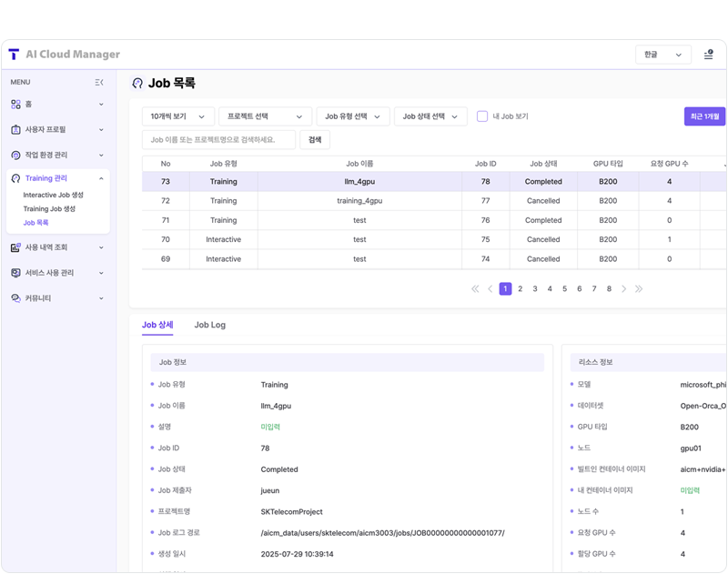This screenshot has height=574, width=728.
Task: Go to page 2 of results
Action: (520, 289)
